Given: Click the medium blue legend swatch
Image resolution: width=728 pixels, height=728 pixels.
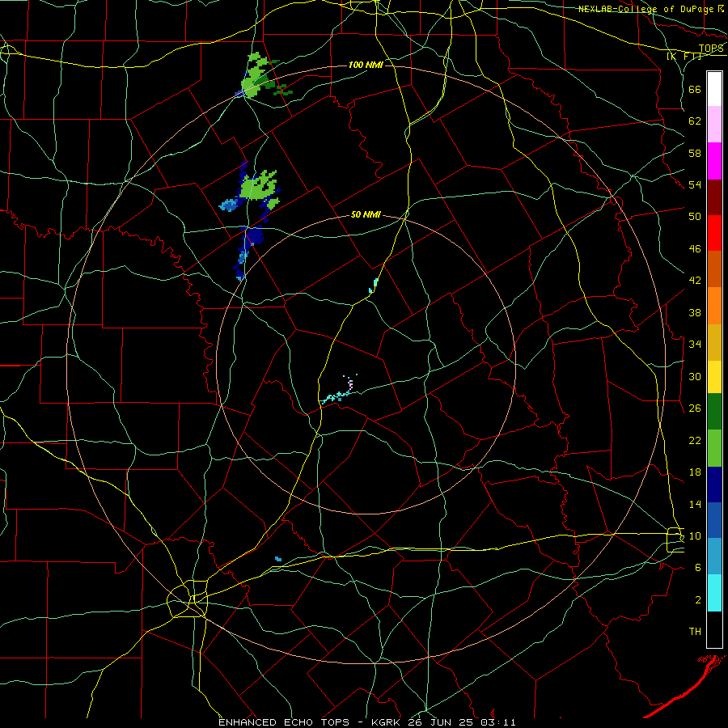Looking at the screenshot, I should pyautogui.click(x=714, y=520).
